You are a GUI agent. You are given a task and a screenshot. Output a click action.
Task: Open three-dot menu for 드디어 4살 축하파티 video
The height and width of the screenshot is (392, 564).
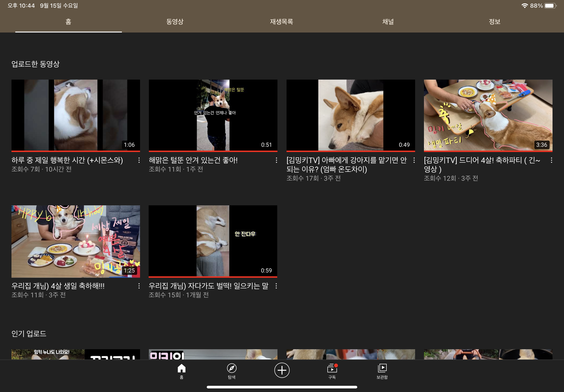point(552,160)
